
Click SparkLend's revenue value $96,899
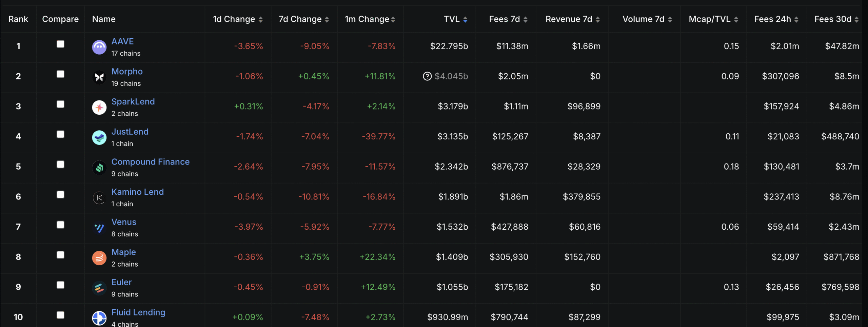pos(584,107)
